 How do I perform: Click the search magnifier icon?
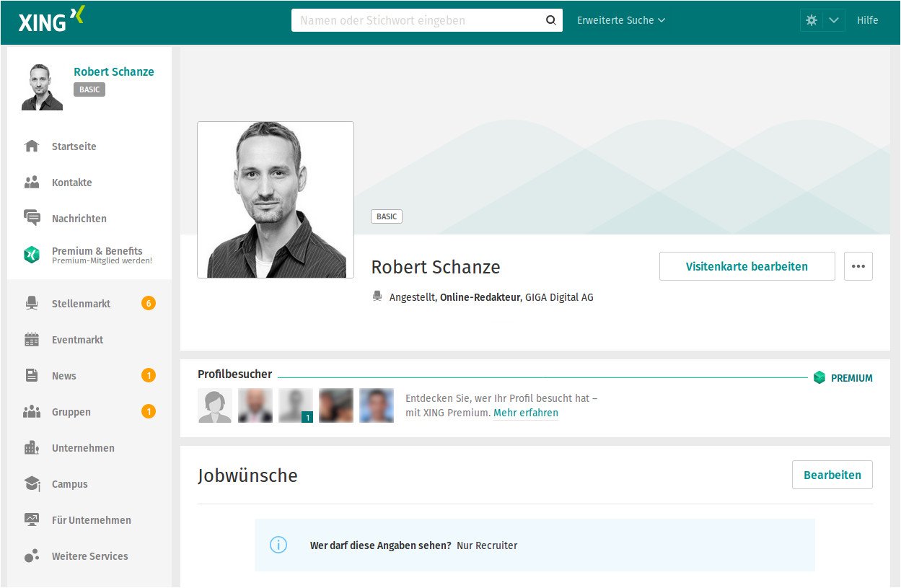point(550,21)
